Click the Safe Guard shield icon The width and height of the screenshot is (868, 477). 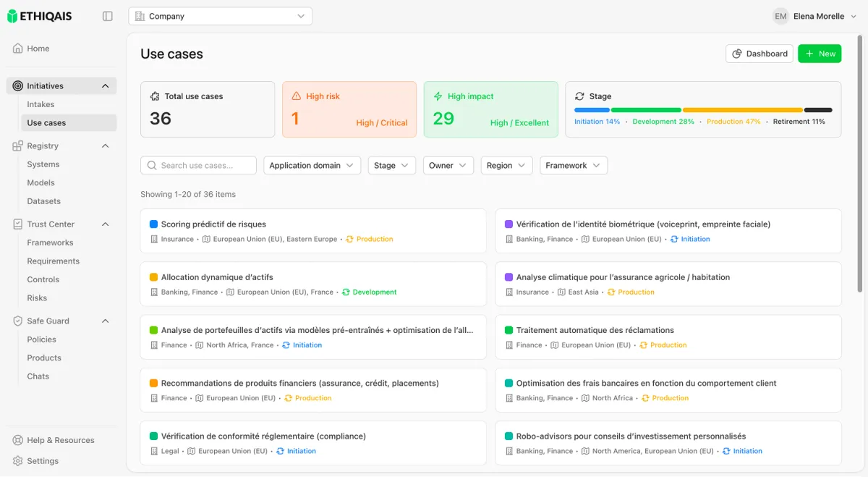[17, 321]
